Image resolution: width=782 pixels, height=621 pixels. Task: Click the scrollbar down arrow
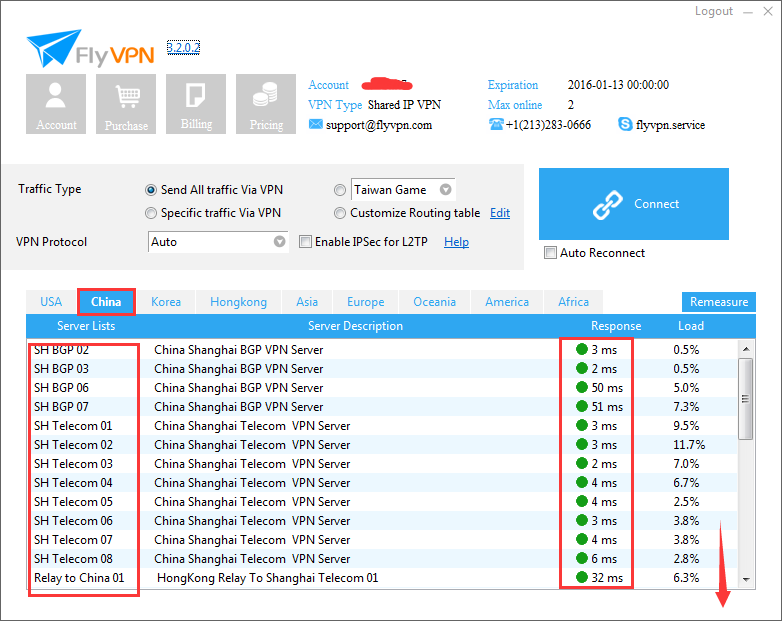click(746, 579)
